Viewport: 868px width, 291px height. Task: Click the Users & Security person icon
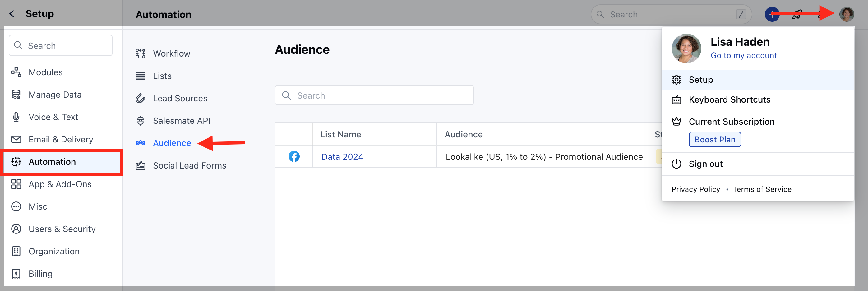[x=16, y=229]
